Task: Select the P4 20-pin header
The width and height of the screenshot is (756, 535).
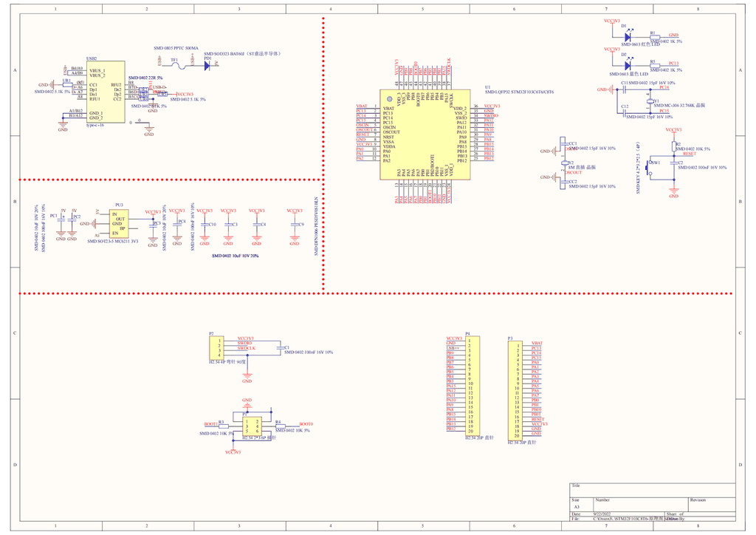Action: [472, 386]
